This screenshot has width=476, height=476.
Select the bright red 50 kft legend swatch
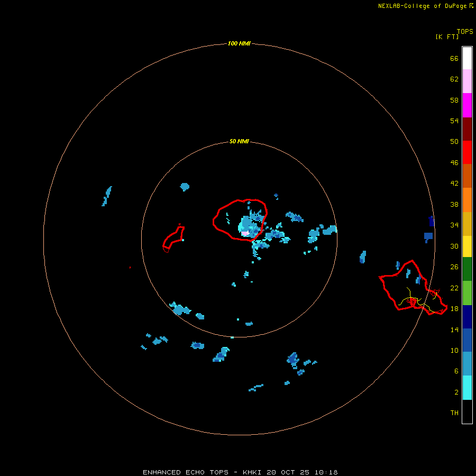click(x=467, y=152)
